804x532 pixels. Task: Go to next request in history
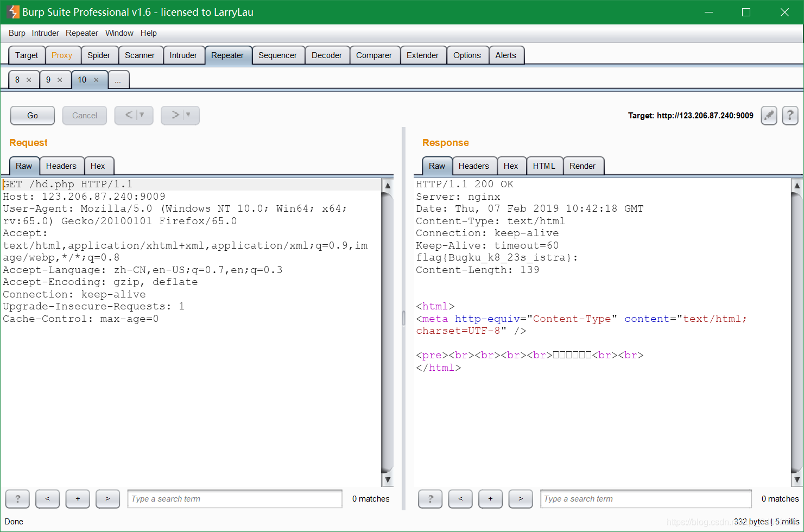pos(175,115)
